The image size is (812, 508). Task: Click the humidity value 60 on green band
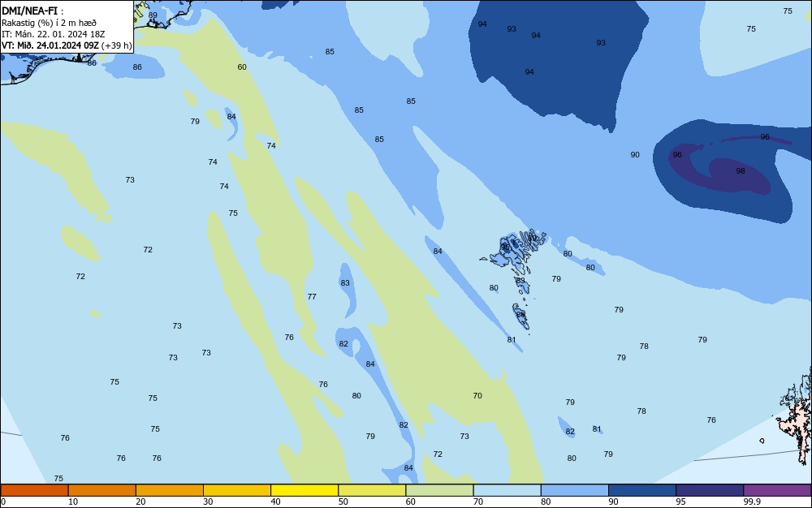coord(242,67)
